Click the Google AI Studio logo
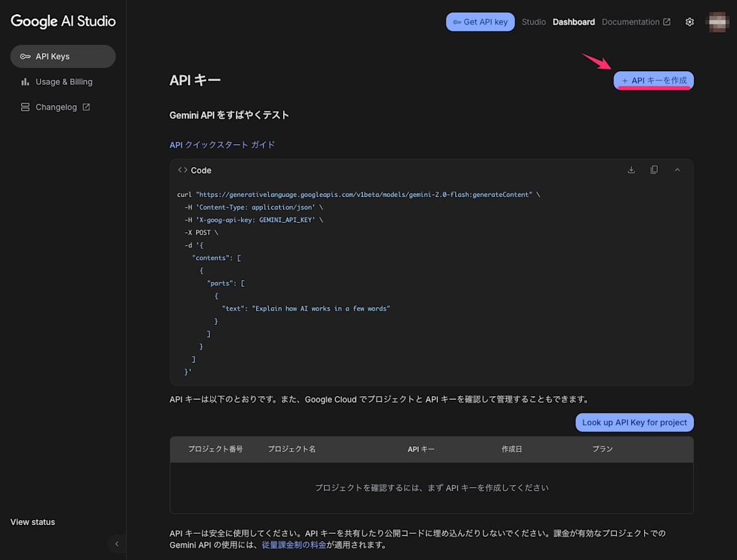This screenshot has height=560, width=737. [x=63, y=21]
